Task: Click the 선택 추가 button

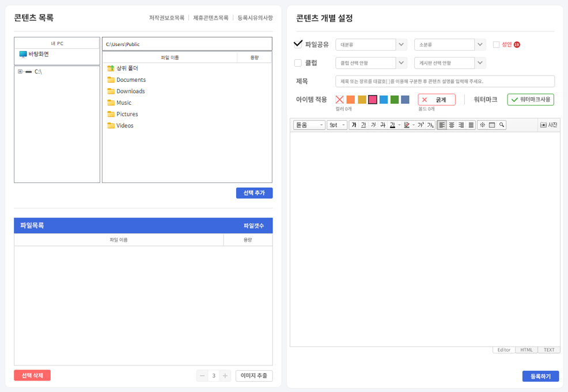Action: tap(254, 193)
